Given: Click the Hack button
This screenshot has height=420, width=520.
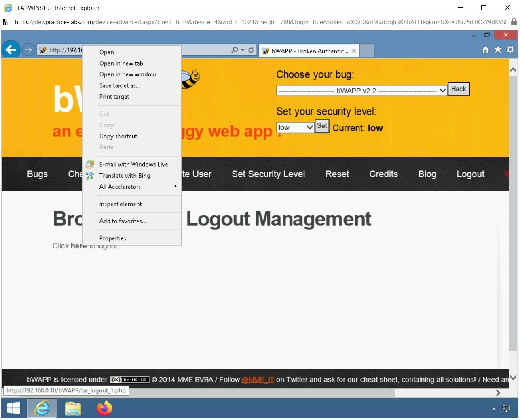Looking at the screenshot, I should (458, 89).
